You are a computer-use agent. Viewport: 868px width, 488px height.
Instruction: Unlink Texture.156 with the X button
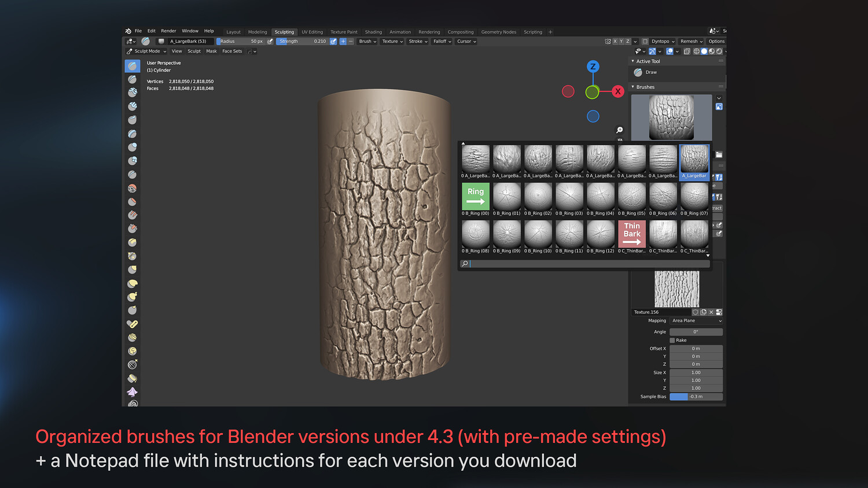tap(711, 312)
